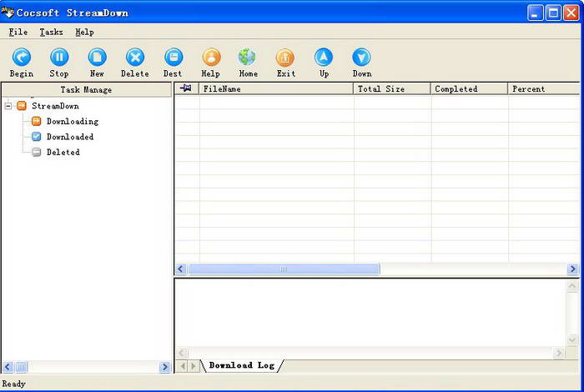Viewport: 584px width, 392px height.
Task: Switch to the Download Log tab
Action: [x=241, y=365]
